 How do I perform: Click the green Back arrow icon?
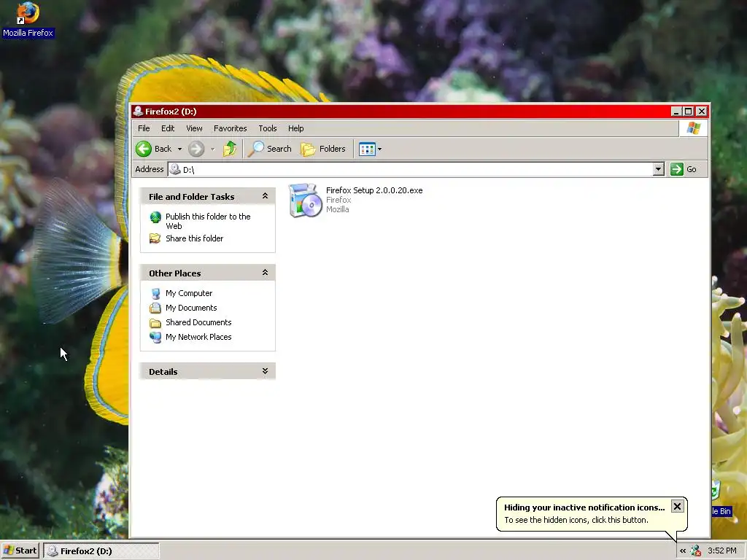(144, 149)
